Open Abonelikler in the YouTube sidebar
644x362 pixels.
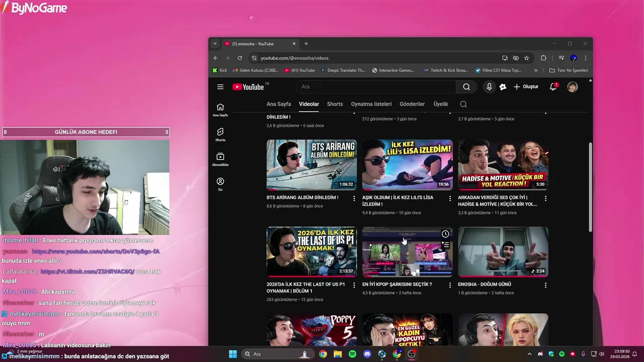pos(220,159)
